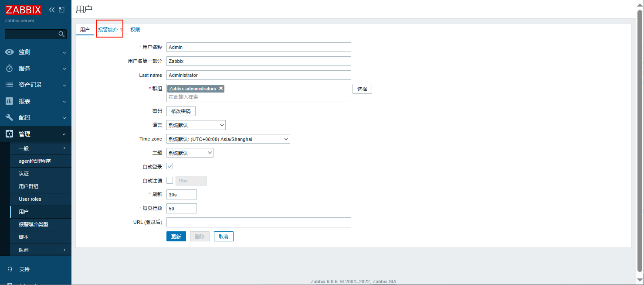Click the 取消 button
This screenshot has height=285, width=644.
(224, 237)
